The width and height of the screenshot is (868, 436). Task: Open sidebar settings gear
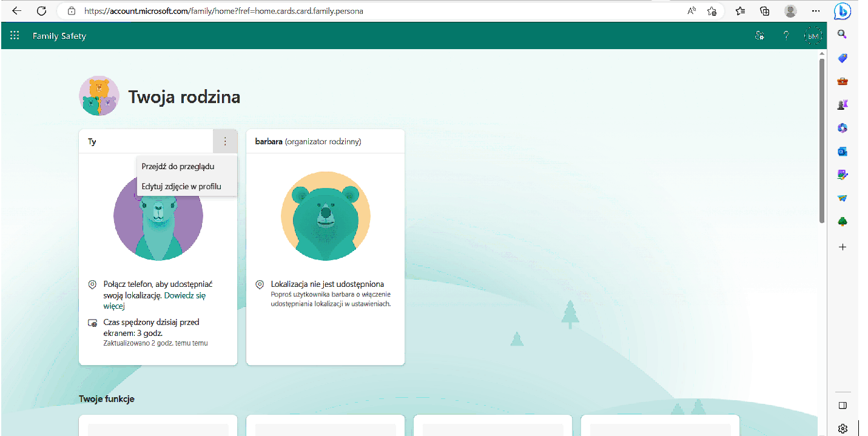tap(842, 429)
